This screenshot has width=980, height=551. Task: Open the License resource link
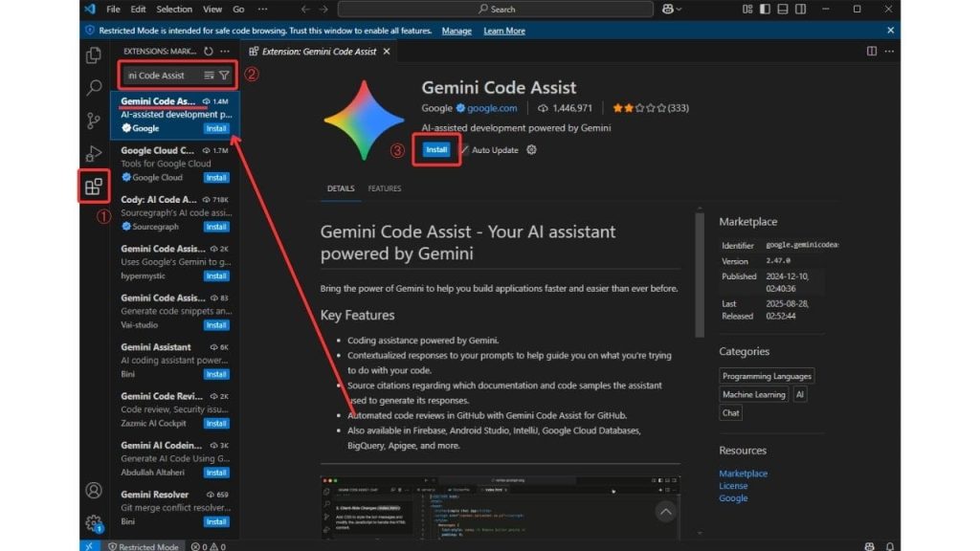click(732, 485)
